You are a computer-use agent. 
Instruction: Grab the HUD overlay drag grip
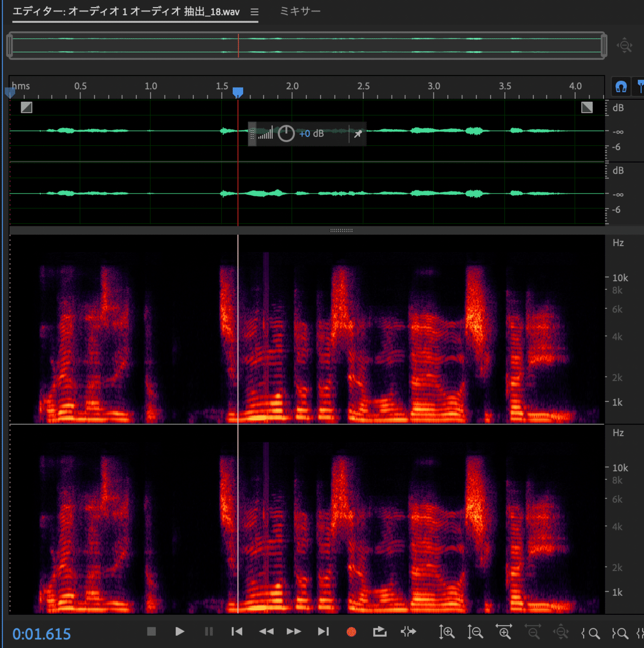pos(252,134)
